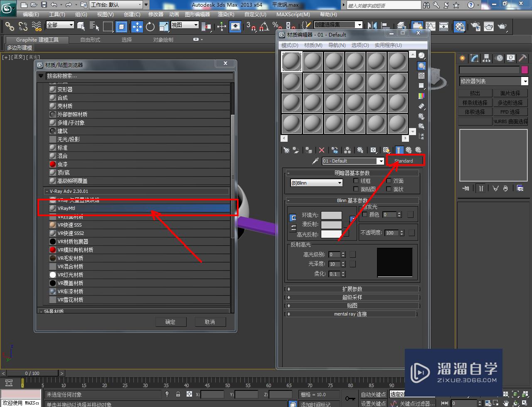Click the 漫反射 diffuse color swatch
The image size is (532, 407).
coord(331,224)
